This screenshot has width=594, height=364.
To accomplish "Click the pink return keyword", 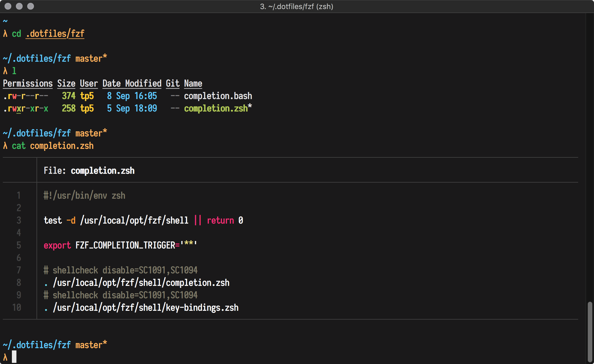I will click(220, 220).
